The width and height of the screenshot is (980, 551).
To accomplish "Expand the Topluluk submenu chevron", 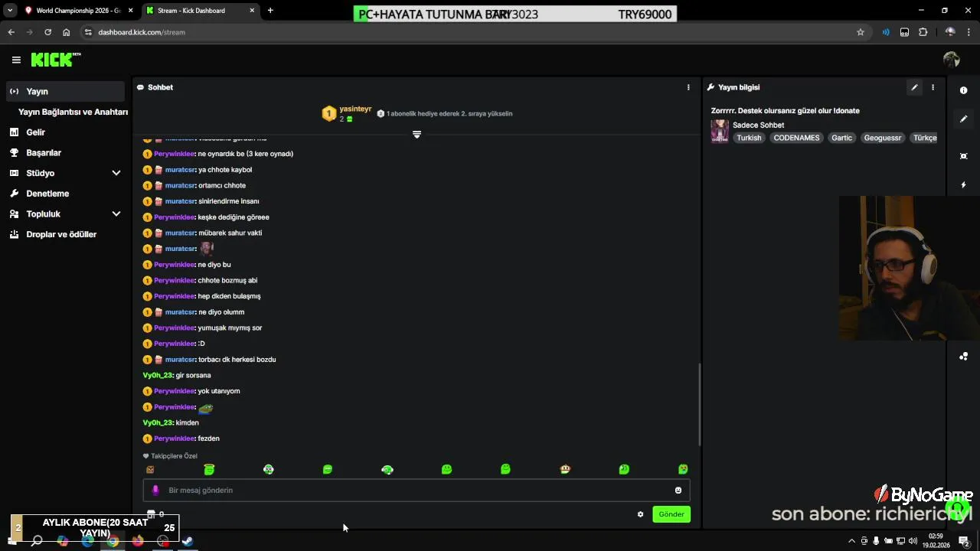I will tap(116, 214).
